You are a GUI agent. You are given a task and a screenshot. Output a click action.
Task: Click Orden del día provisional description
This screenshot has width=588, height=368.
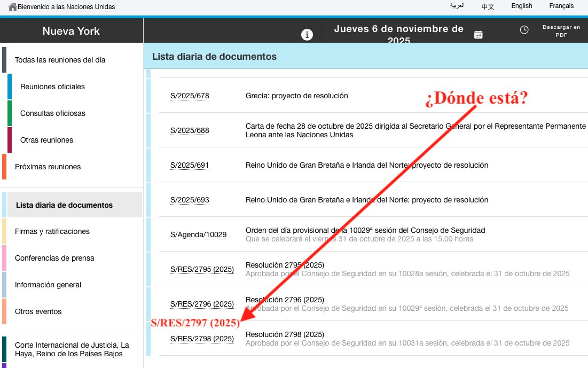(365, 230)
